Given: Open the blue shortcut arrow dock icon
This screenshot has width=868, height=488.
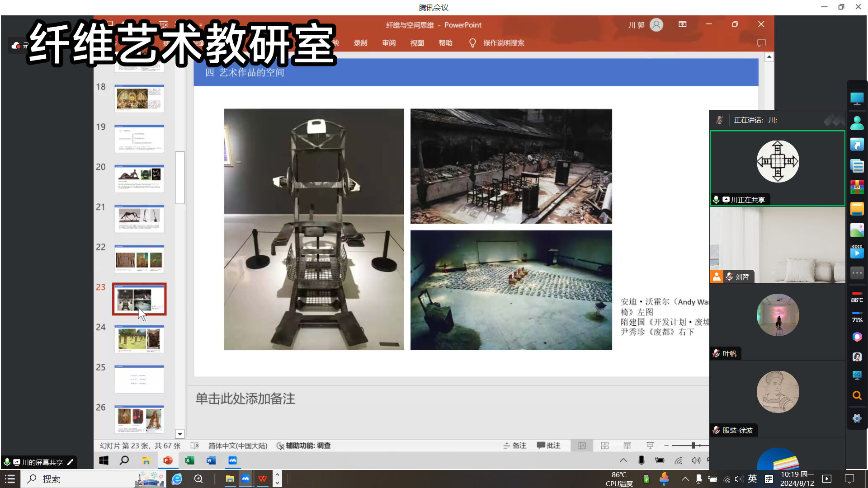Looking at the screenshot, I should pos(857,145).
